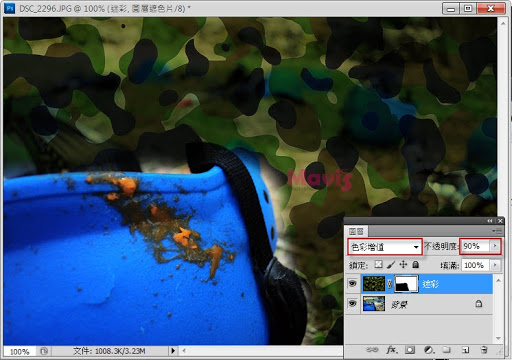Open the fill 100% slider arrow
The image size is (512, 360).
click(495, 265)
